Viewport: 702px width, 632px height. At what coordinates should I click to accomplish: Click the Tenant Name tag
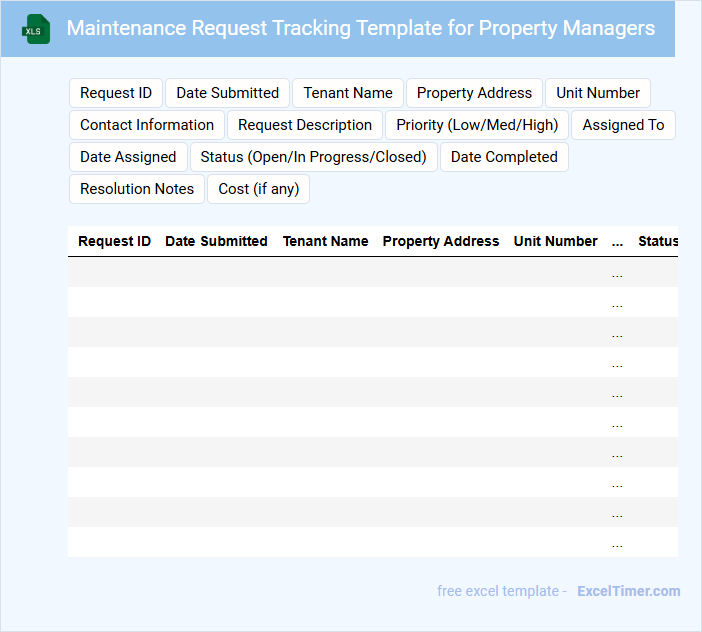(348, 93)
